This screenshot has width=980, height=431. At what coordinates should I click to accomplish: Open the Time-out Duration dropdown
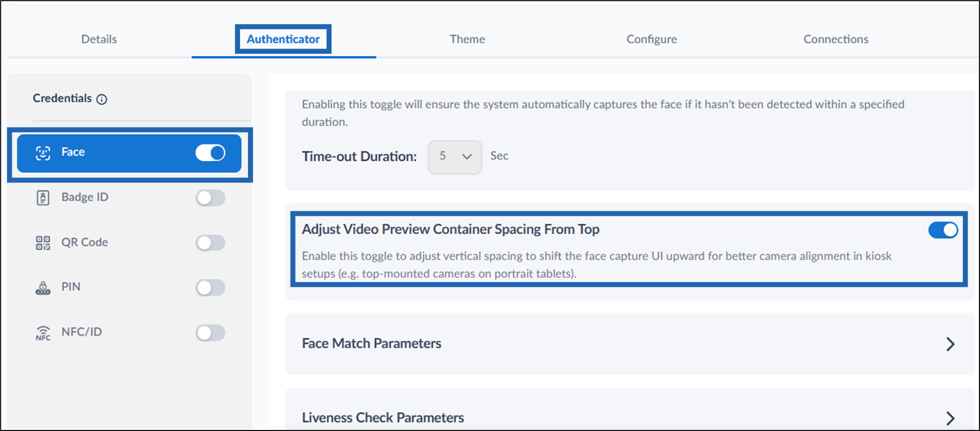point(455,157)
